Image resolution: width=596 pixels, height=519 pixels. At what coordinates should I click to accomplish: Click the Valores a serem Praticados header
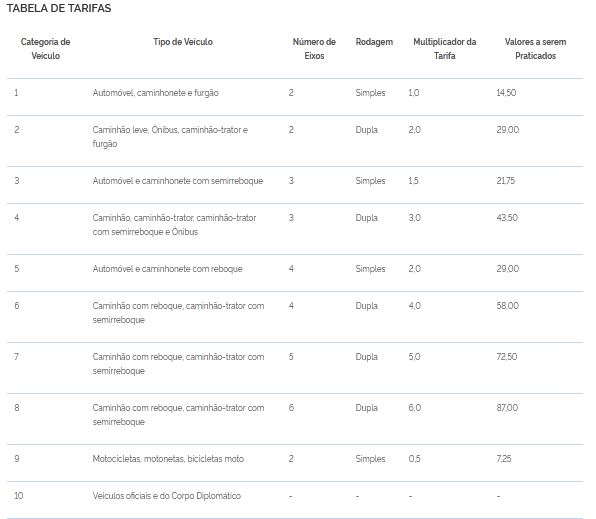pyautogui.click(x=535, y=49)
